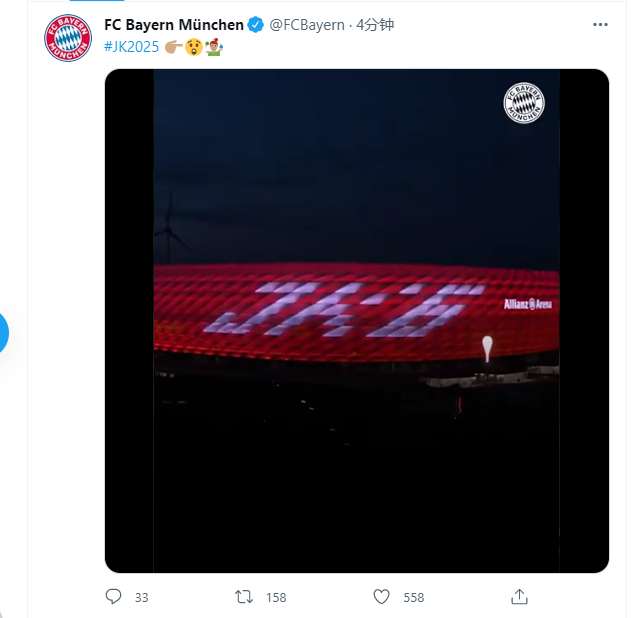Click the partially visible blue circular button
This screenshot has height=618, width=631.
click(2, 332)
